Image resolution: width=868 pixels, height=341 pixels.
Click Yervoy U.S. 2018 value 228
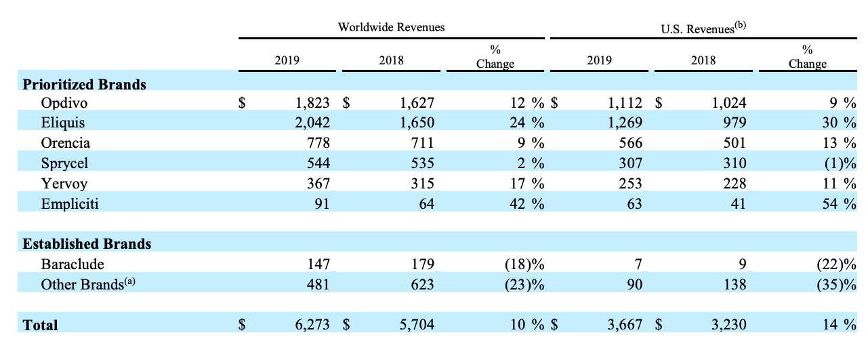(x=734, y=183)
